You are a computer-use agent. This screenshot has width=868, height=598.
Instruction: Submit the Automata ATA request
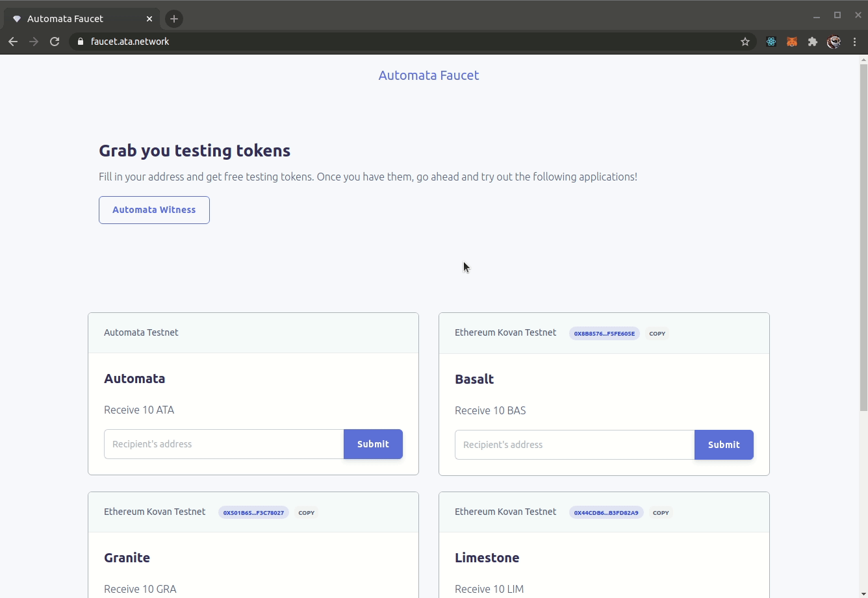click(373, 444)
